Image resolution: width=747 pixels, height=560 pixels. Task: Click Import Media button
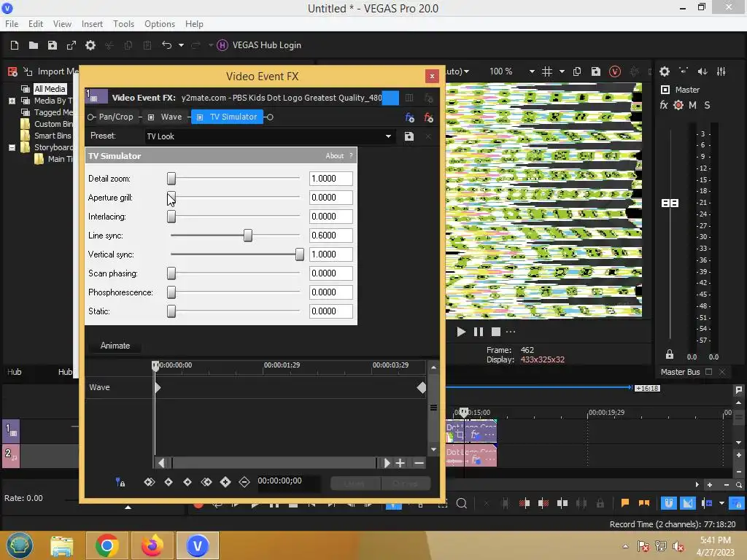[51, 71]
